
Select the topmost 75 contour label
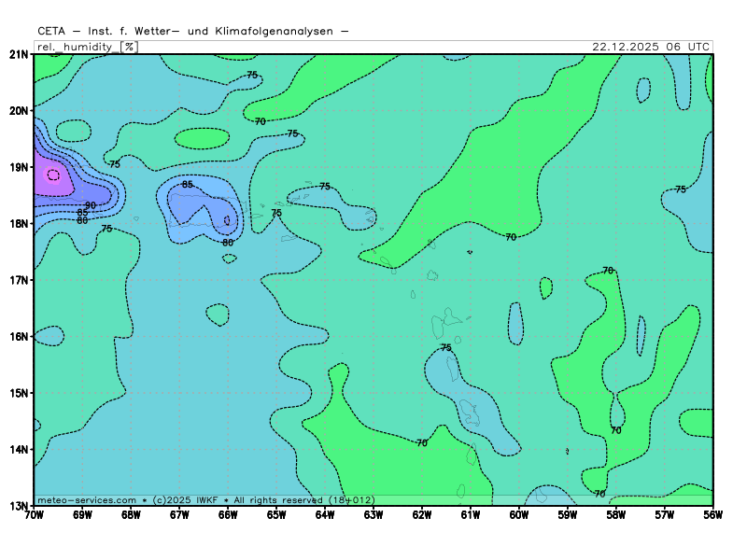click(252, 75)
